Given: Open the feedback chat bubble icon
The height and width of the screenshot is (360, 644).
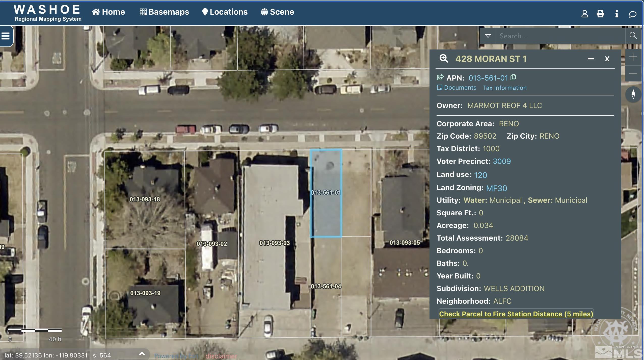Looking at the screenshot, I should pyautogui.click(x=632, y=14).
